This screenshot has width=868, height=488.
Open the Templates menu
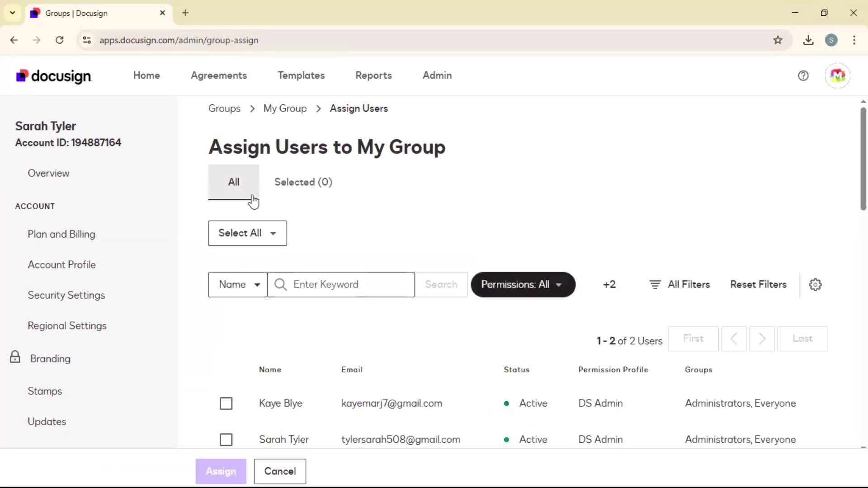(x=301, y=75)
